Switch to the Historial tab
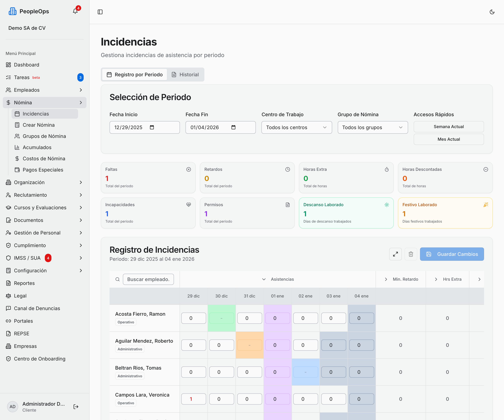 [x=185, y=74]
